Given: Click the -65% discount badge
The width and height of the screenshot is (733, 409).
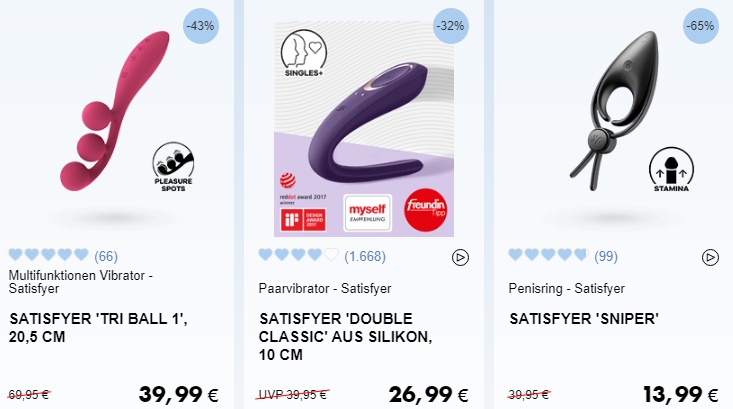Looking at the screenshot, I should point(700,26).
